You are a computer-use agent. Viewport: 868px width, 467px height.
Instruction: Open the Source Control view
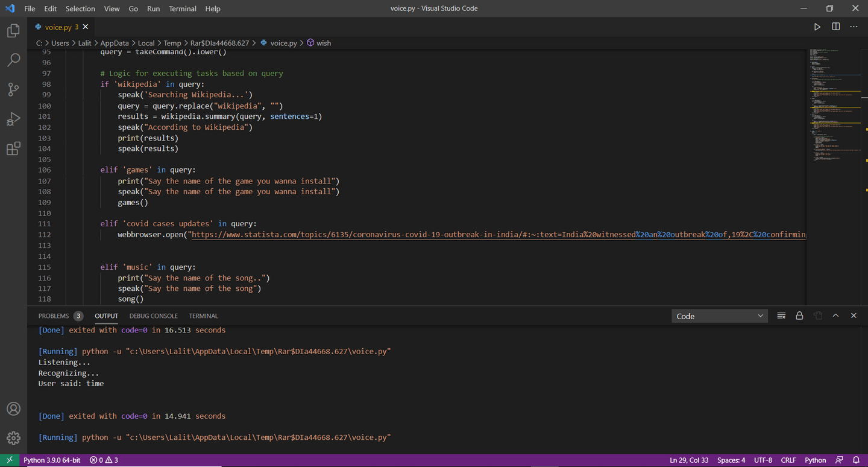click(x=13, y=89)
